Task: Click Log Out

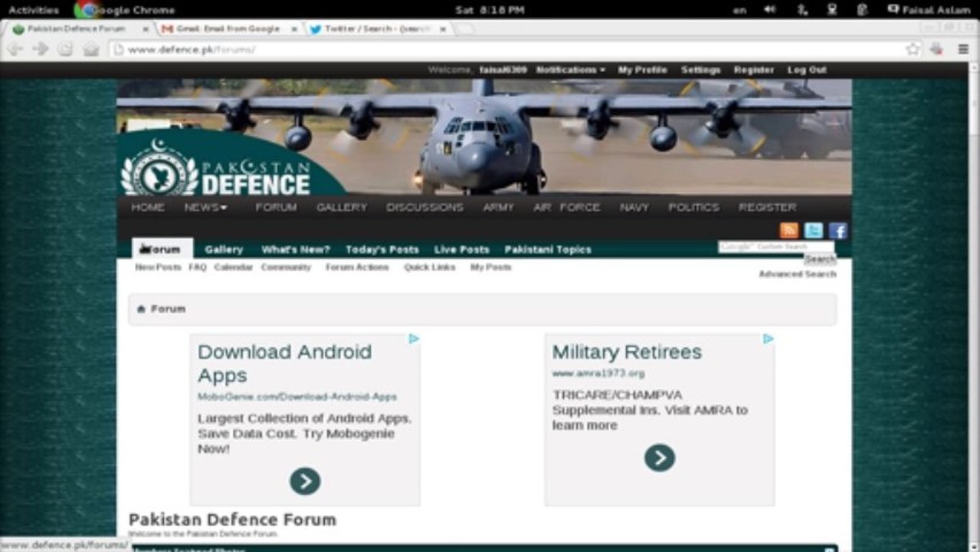Action: [x=807, y=70]
